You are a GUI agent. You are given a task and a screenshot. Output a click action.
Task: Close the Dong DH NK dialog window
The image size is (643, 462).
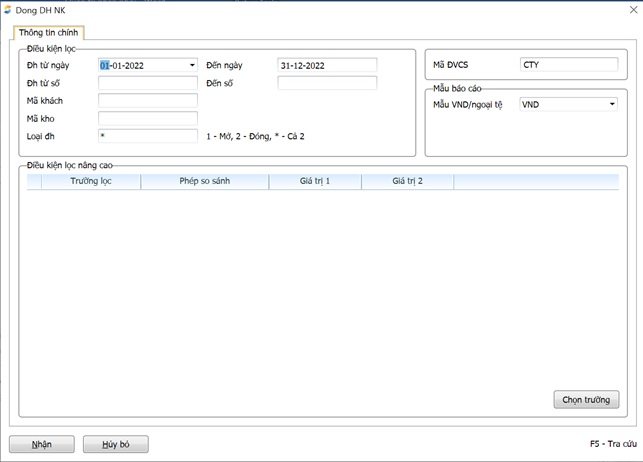632,9
